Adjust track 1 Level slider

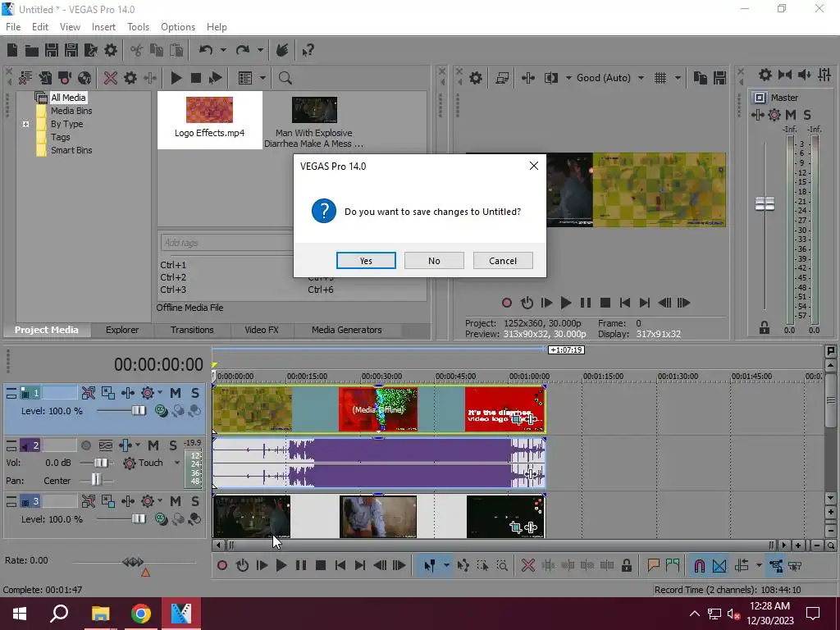(139, 411)
